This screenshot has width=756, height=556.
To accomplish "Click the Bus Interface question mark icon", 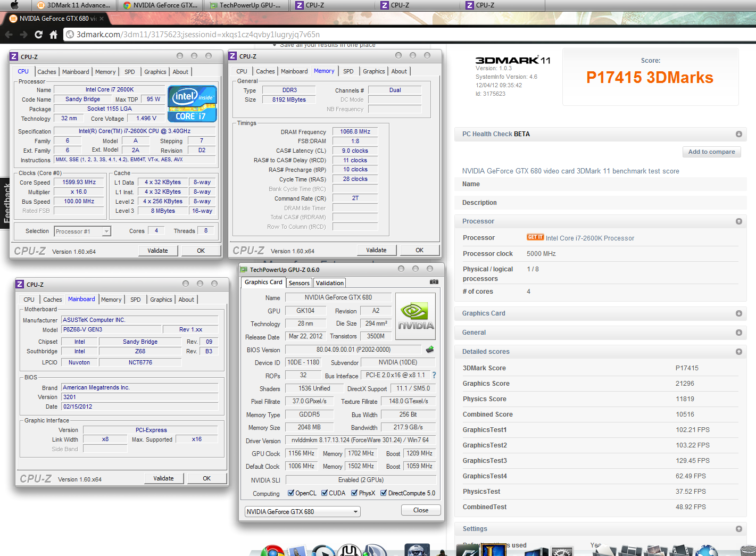I will click(x=434, y=375).
